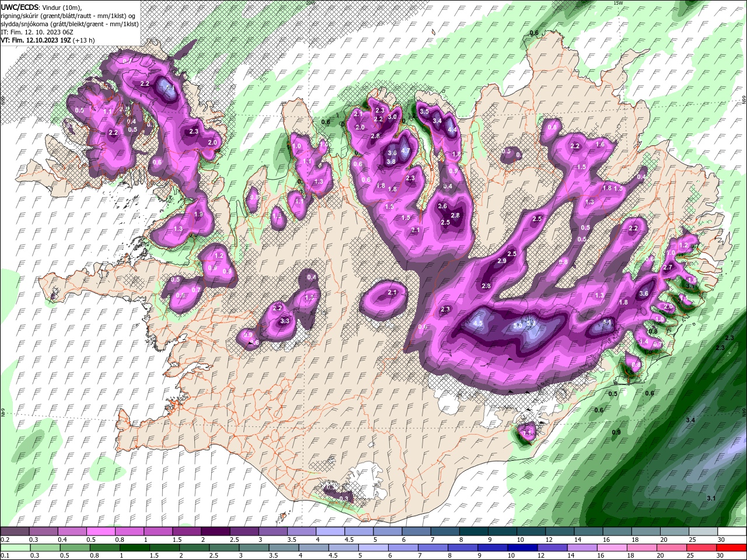
Task: Click the pale gray swatch above upper-row label 25
Action: pos(703,531)
